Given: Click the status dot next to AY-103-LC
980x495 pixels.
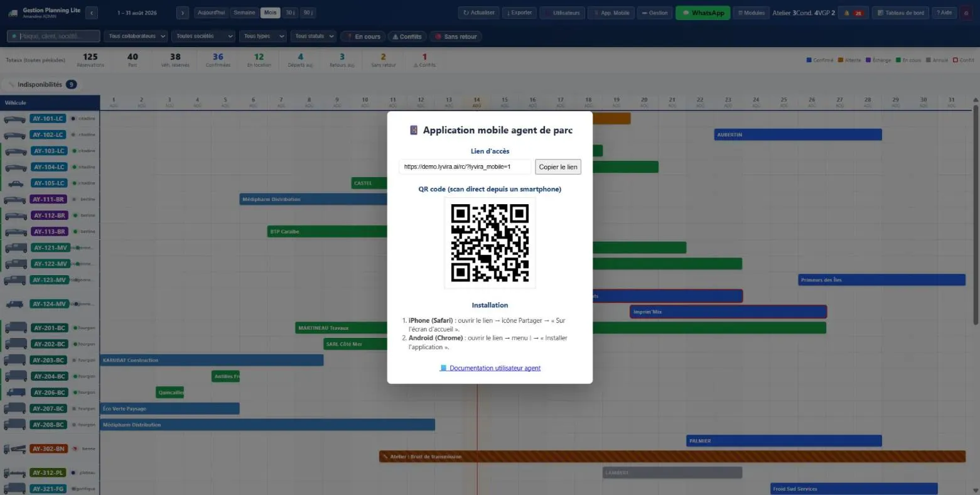Looking at the screenshot, I should tap(73, 151).
